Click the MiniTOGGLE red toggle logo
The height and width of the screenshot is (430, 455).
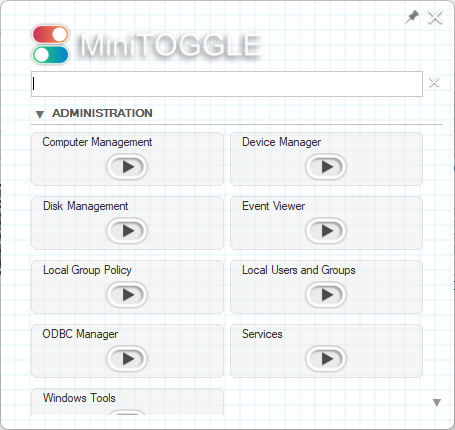click(x=51, y=34)
